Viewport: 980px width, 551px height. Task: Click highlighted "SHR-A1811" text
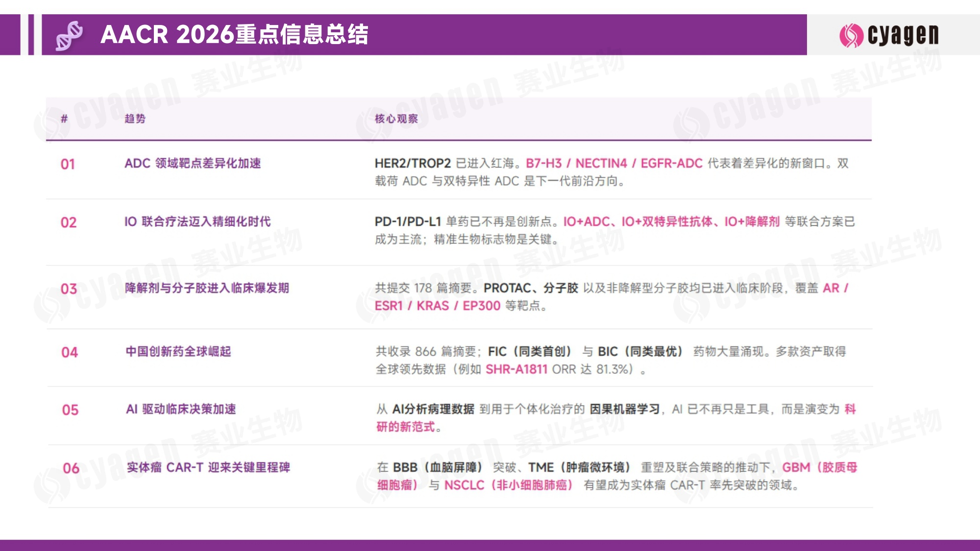[x=516, y=369]
